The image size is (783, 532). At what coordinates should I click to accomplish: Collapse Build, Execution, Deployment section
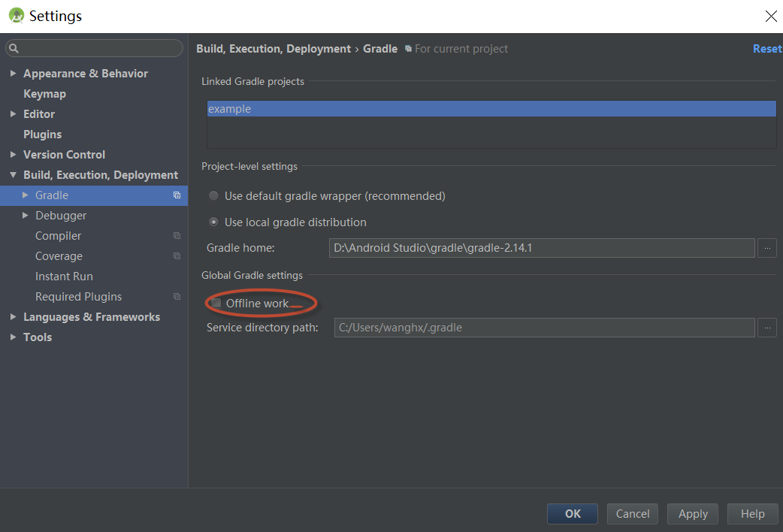(13, 175)
